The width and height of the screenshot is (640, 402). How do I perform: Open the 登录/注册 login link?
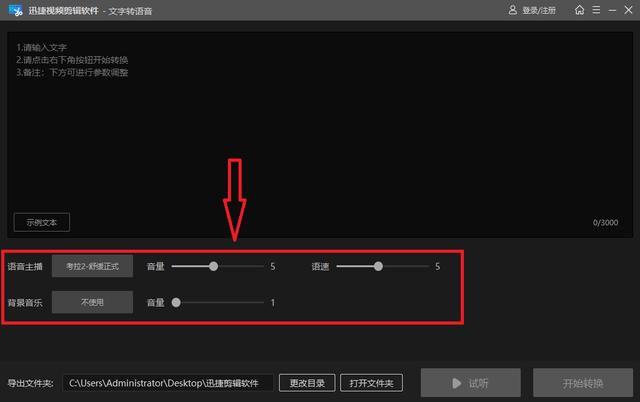(539, 11)
